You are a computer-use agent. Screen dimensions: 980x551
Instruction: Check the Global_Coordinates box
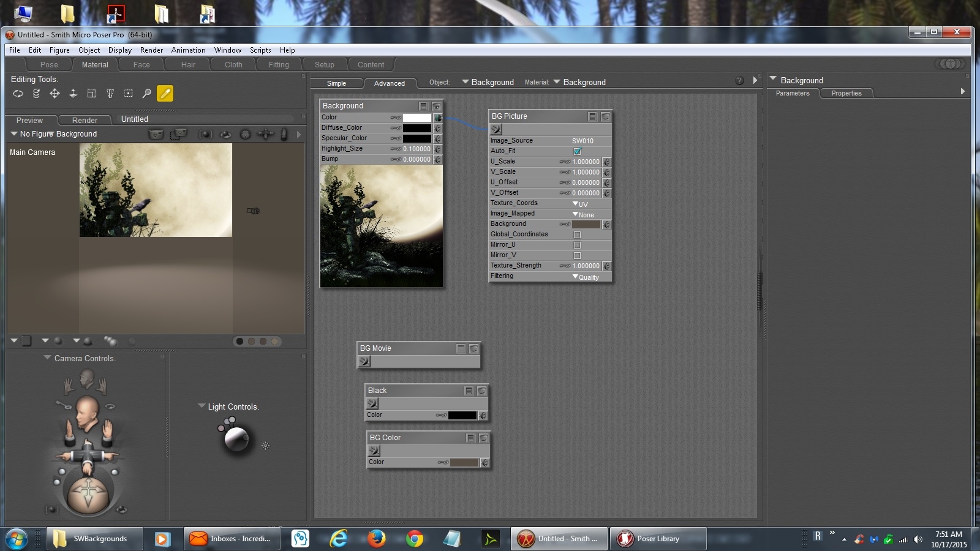coord(577,234)
